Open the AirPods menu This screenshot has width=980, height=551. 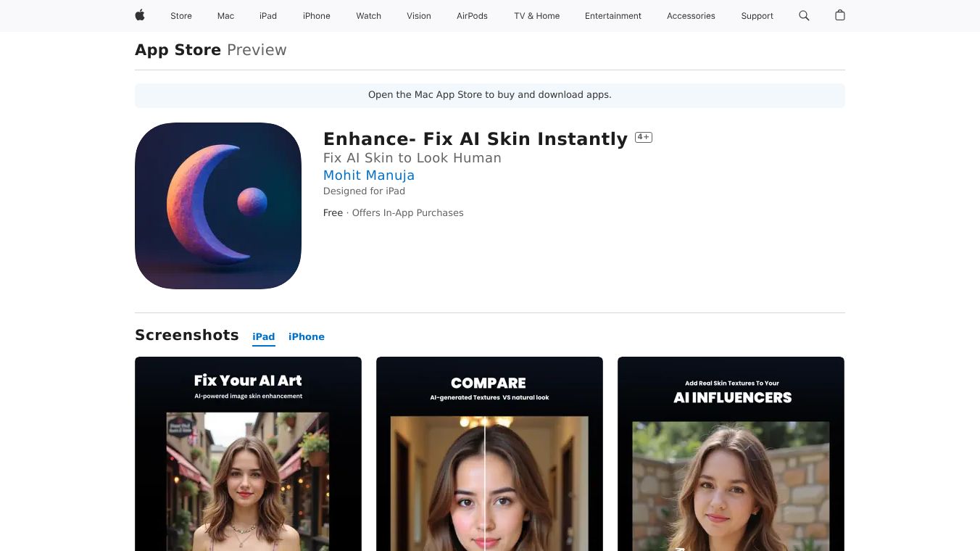[x=473, y=16]
